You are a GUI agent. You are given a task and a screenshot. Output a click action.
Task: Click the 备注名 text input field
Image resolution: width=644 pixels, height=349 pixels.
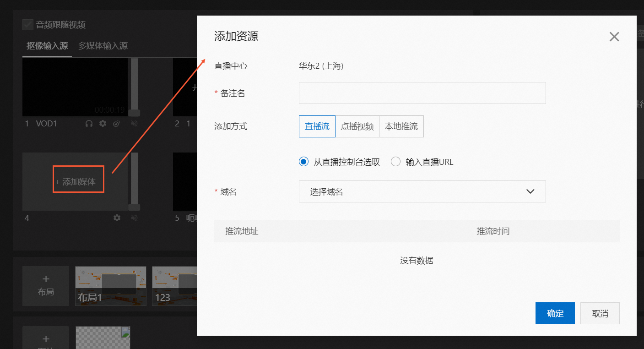pos(422,93)
